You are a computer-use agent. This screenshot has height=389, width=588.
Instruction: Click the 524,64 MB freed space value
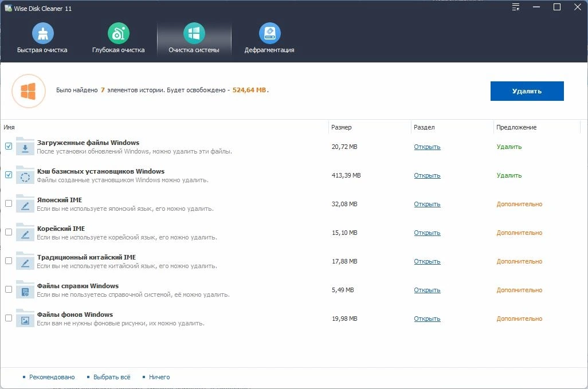[249, 90]
